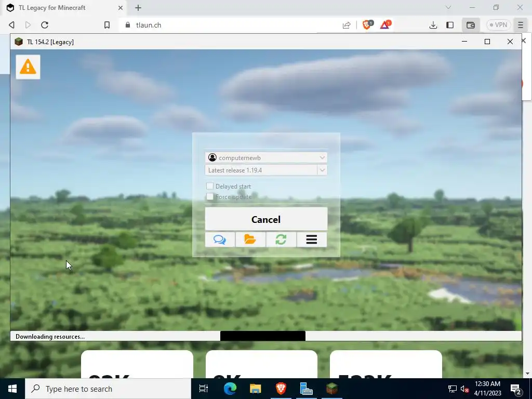Click the muted volume tray icon

point(464,389)
